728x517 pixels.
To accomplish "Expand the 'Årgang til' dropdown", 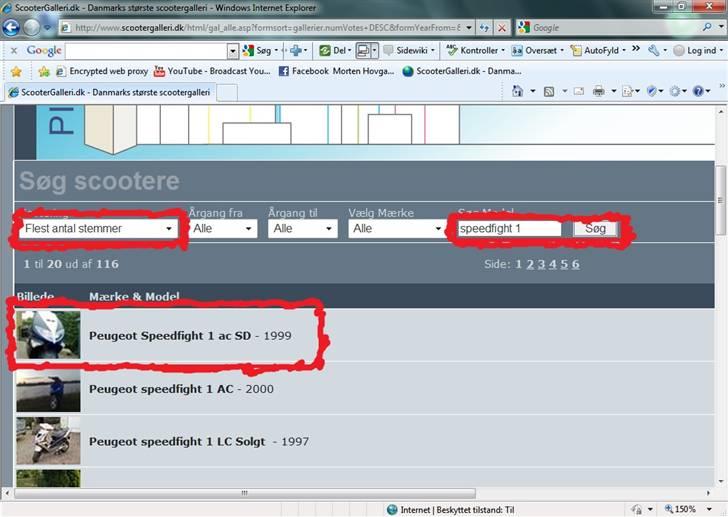I will [303, 229].
